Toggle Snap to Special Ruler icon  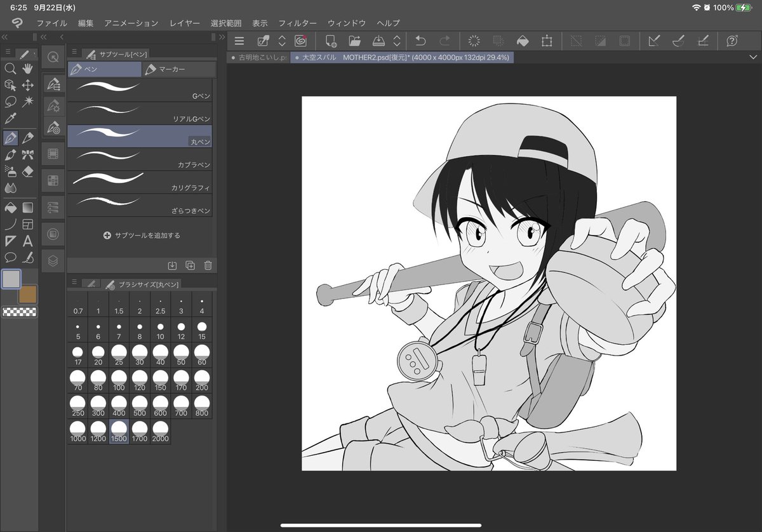tap(678, 41)
